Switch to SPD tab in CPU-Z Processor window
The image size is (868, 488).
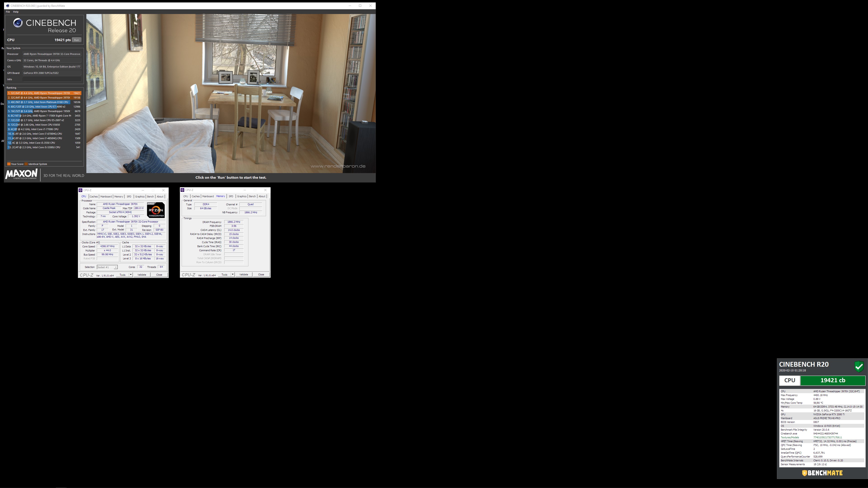pos(129,196)
